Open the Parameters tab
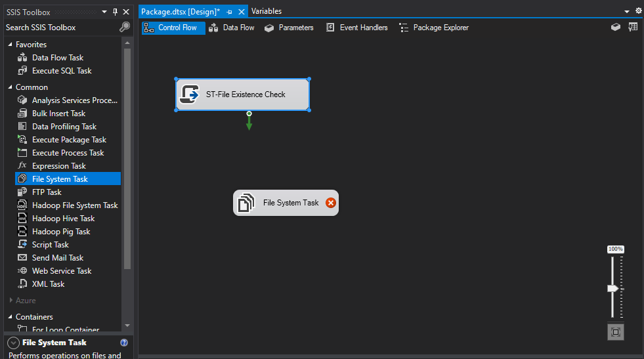 [x=289, y=28]
